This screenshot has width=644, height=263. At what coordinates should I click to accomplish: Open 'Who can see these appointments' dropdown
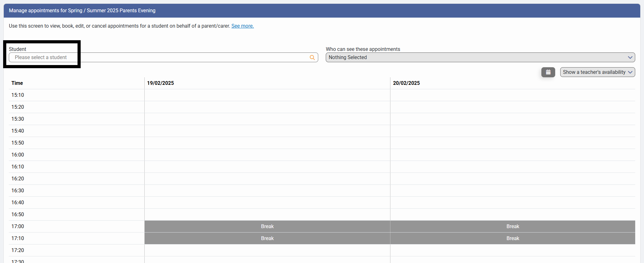tap(480, 58)
